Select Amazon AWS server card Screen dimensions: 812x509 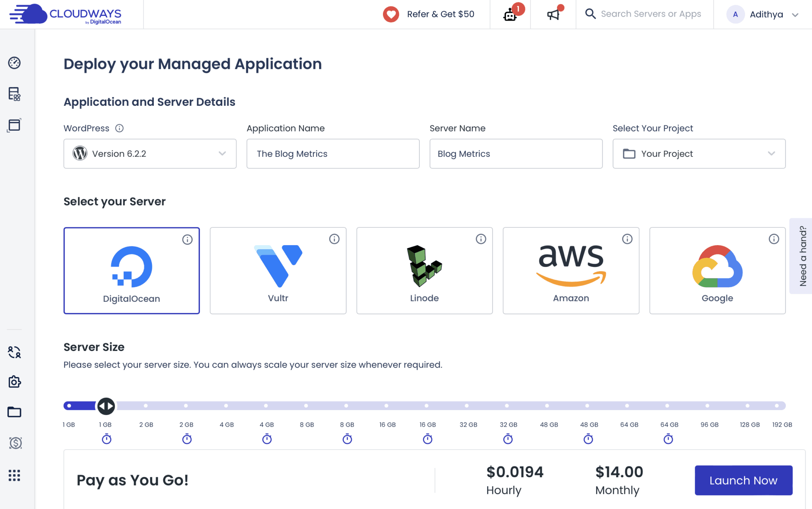tap(571, 271)
